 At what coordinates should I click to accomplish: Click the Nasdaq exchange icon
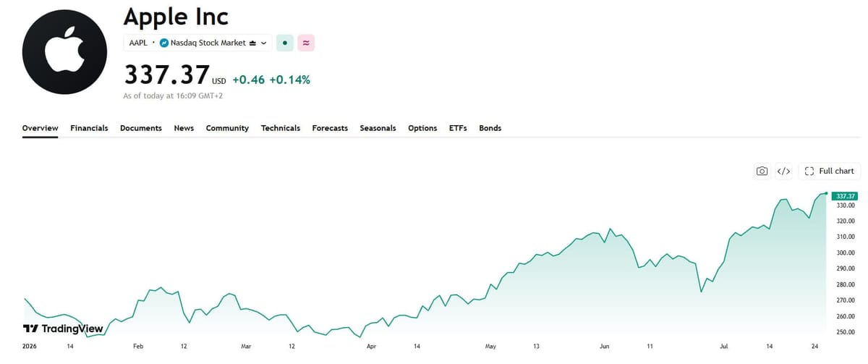163,43
